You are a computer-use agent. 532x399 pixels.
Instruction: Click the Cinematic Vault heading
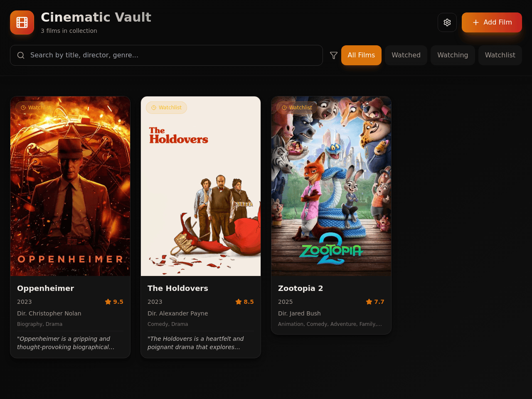96,17
